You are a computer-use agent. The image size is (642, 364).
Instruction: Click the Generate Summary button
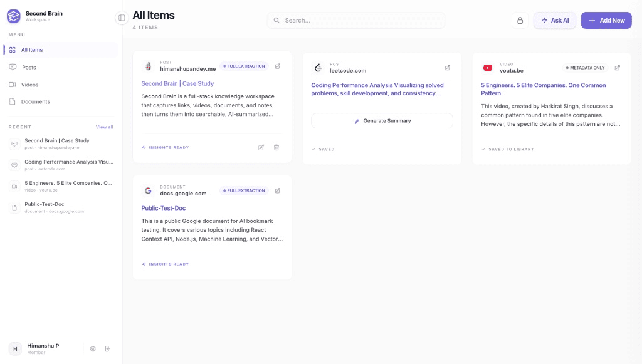click(x=382, y=121)
